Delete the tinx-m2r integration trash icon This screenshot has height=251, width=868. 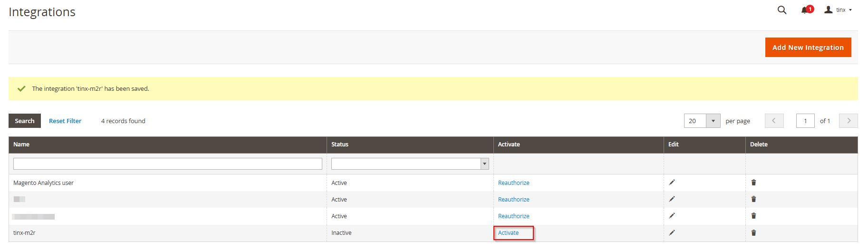point(753,233)
